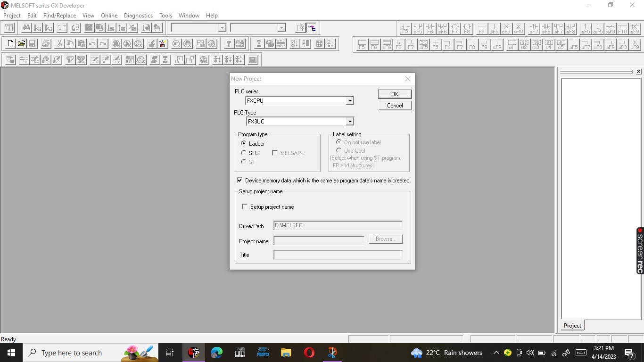Click the SC block c2 icon

tap(524, 44)
